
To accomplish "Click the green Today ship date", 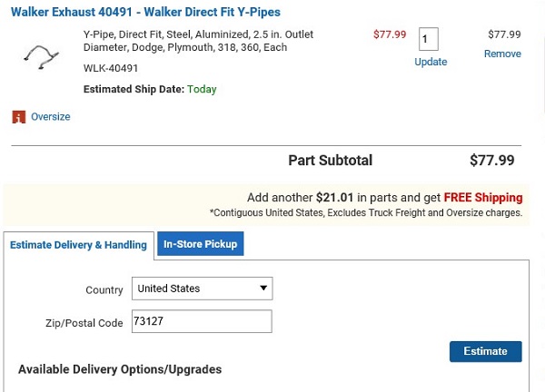I will pyautogui.click(x=202, y=89).
